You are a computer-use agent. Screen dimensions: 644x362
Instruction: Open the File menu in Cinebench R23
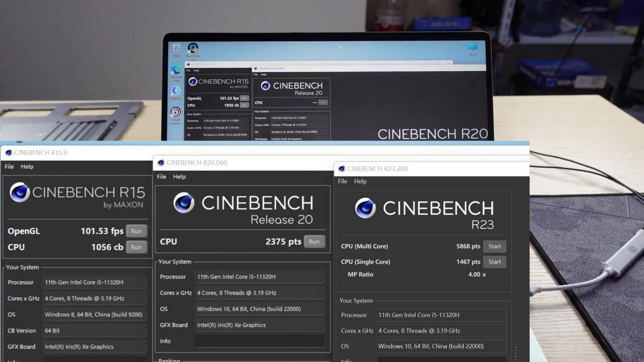(342, 181)
